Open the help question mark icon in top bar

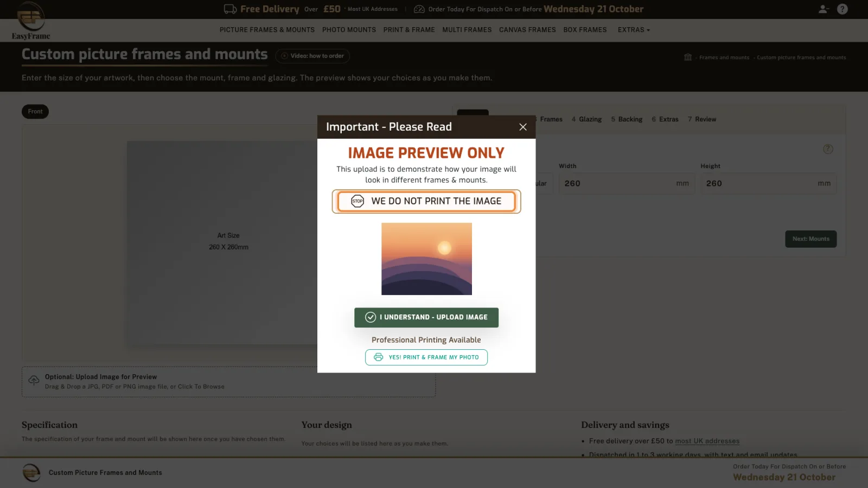pyautogui.click(x=843, y=9)
